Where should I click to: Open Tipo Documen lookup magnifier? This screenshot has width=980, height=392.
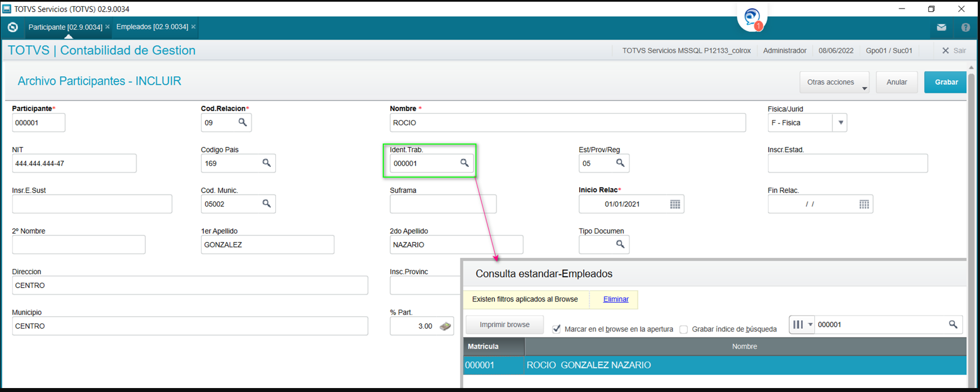click(620, 244)
